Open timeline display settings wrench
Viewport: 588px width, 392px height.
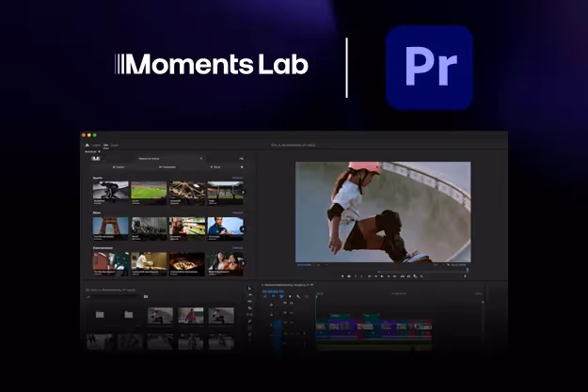point(298,296)
